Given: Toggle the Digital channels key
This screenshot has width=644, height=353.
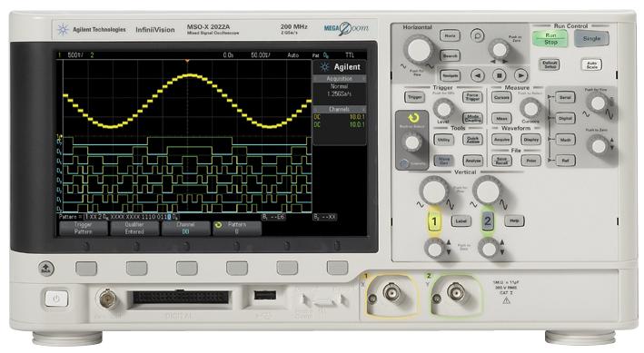Looking at the screenshot, I should pyautogui.click(x=565, y=119).
